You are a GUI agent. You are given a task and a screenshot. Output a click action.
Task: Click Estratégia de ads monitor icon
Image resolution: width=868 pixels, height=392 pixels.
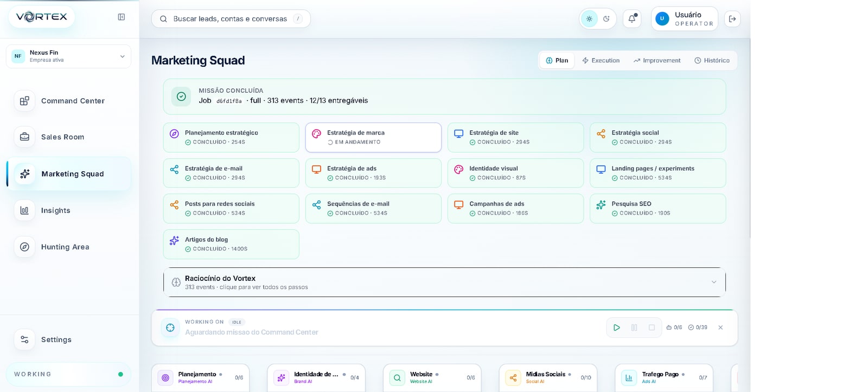pos(316,169)
